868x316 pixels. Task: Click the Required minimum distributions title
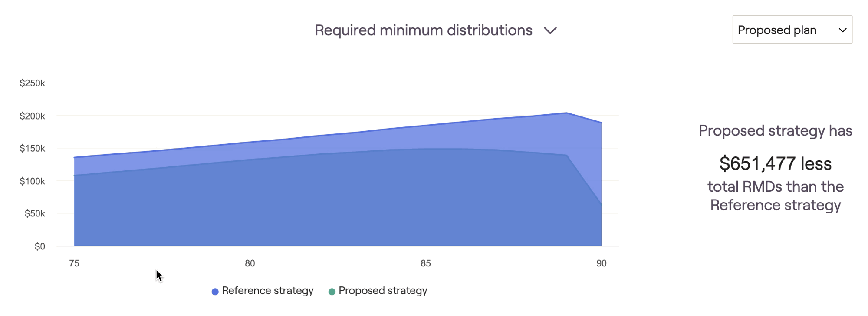tap(423, 30)
